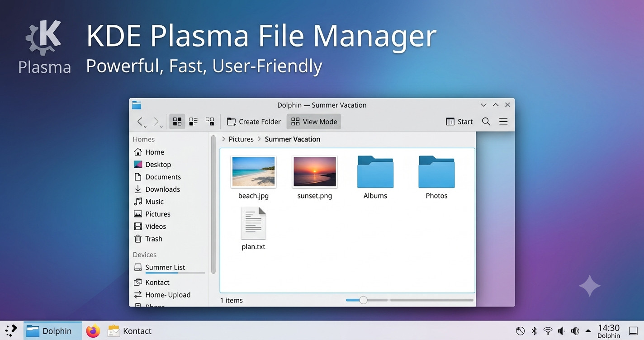644x340 pixels.
Task: Click the '1 items' status text
Action: coord(232,300)
